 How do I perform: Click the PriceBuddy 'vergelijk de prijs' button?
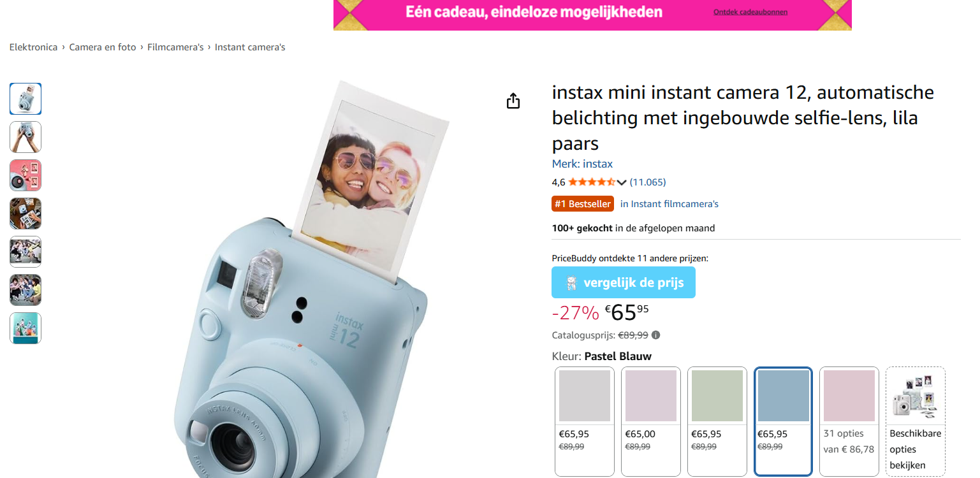click(x=623, y=282)
